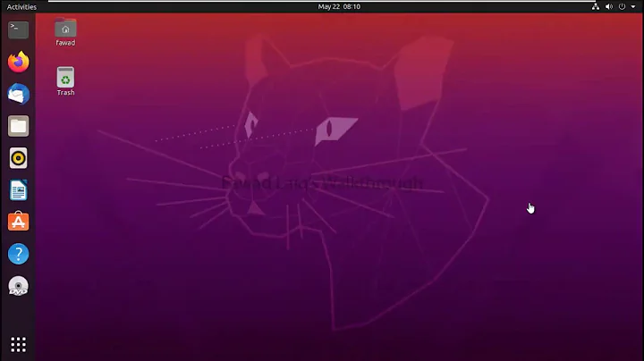Open Thunderbird mail client
The width and height of the screenshot is (644, 361).
point(18,94)
